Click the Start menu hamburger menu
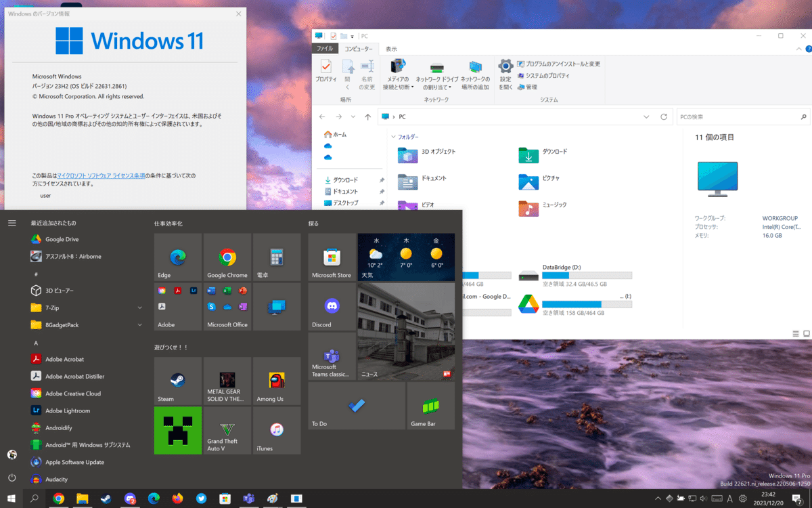812x508 pixels. tap(12, 222)
